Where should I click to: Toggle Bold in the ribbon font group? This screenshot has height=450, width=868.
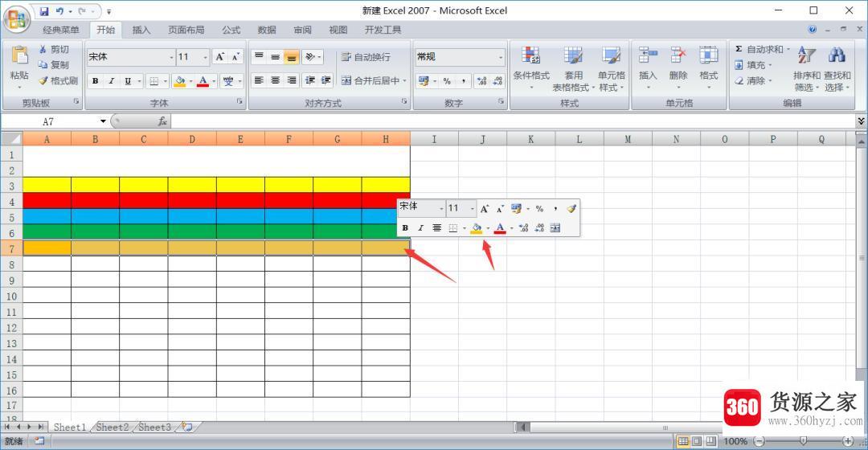(x=95, y=81)
